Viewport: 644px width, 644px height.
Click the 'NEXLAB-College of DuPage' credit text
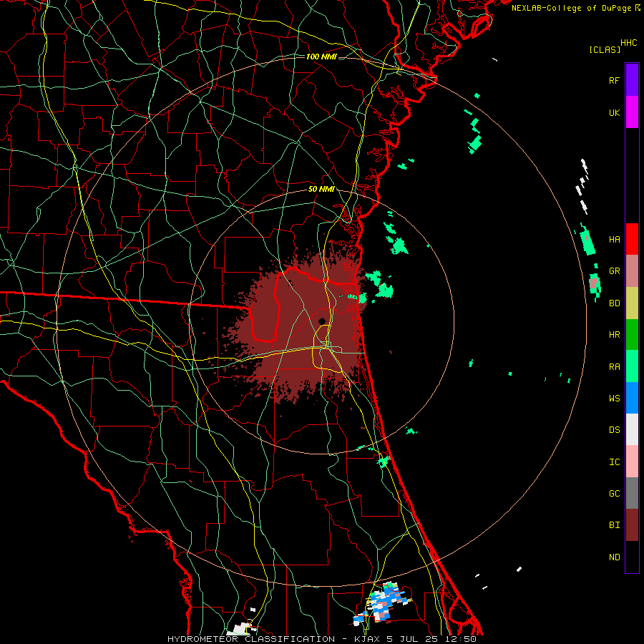click(571, 8)
